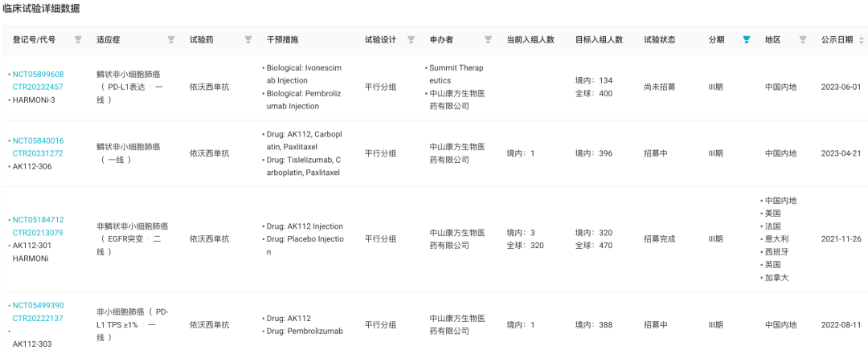
Task: Open filter for 地区 column
Action: click(x=801, y=39)
